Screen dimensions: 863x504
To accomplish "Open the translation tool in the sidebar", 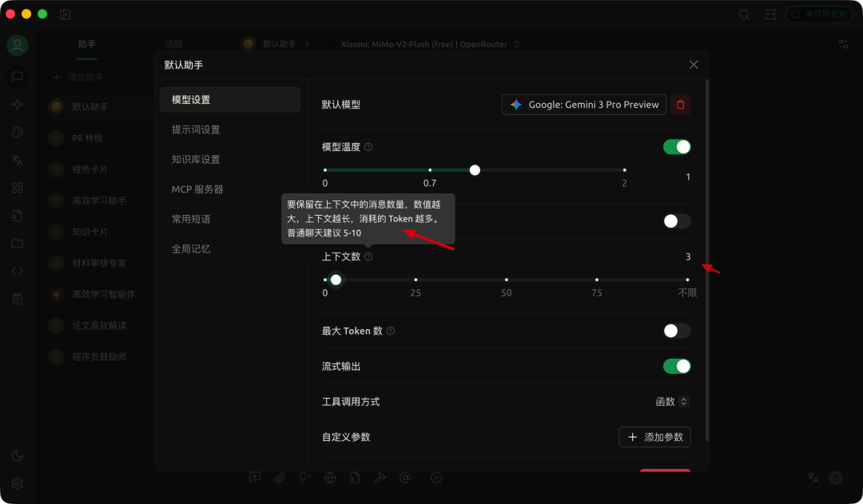I will click(18, 160).
